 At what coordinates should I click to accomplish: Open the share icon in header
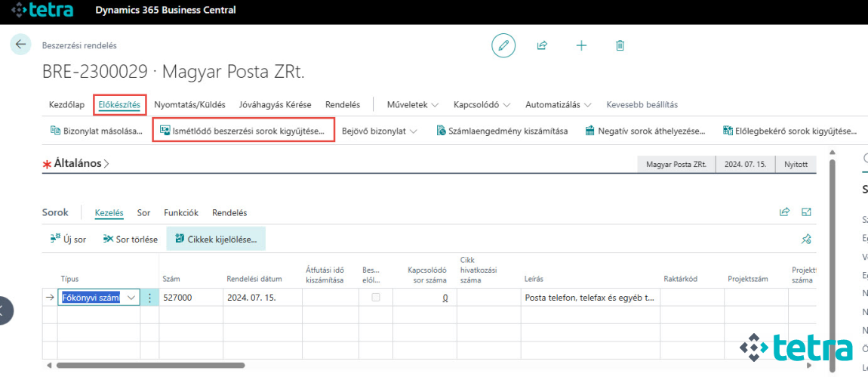pos(542,45)
